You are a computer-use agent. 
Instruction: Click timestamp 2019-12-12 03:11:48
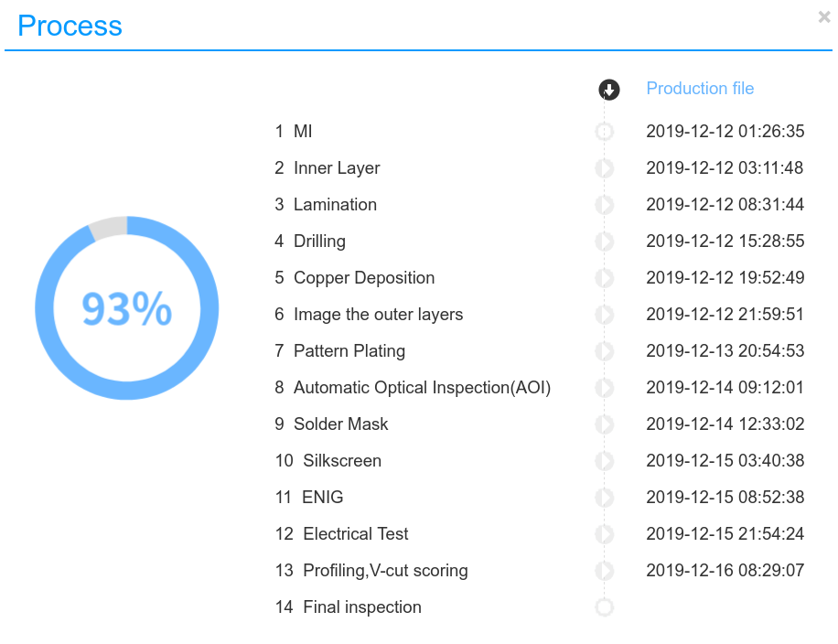coord(725,167)
